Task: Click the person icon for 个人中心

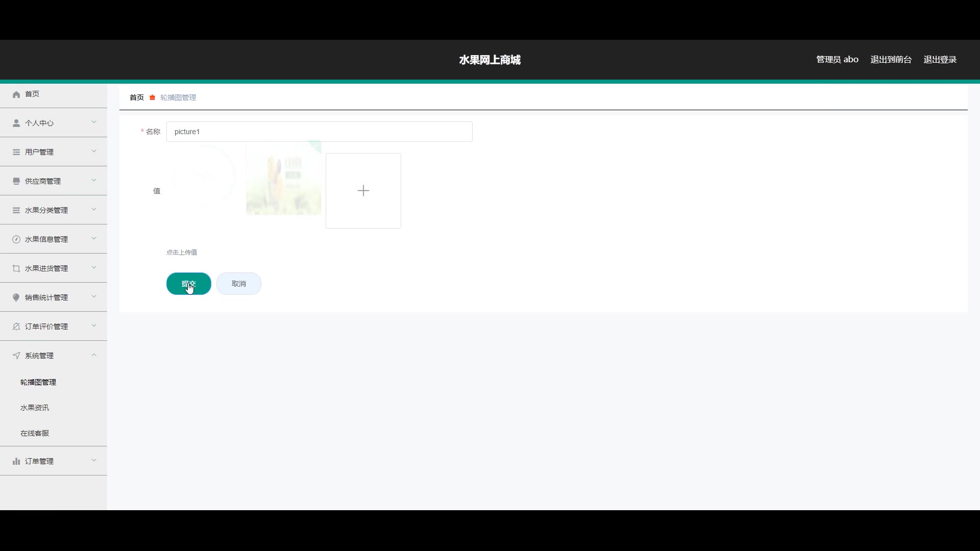Action: click(x=16, y=123)
